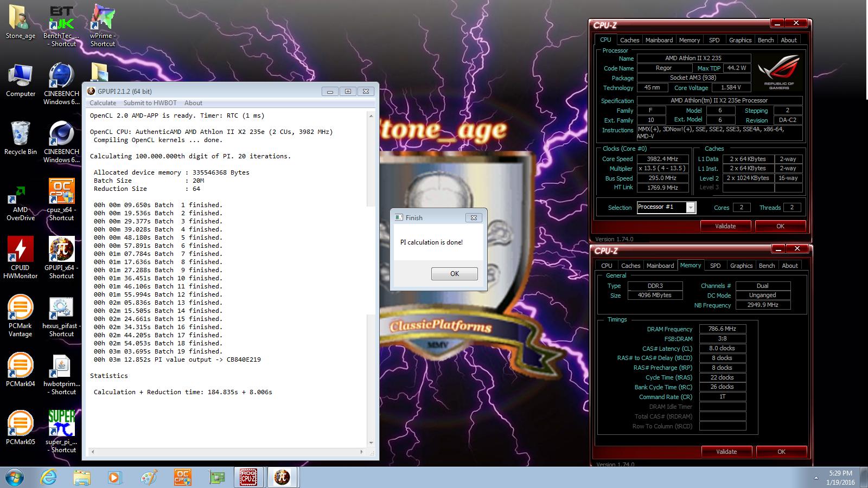Open Graphics tab in top CPU-Z window

741,40
